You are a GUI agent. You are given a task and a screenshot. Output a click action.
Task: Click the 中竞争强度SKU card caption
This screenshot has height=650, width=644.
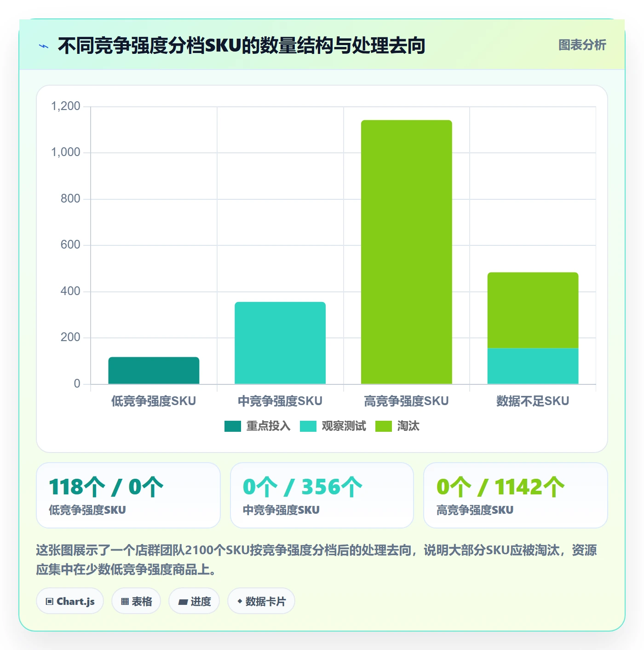coord(281,510)
